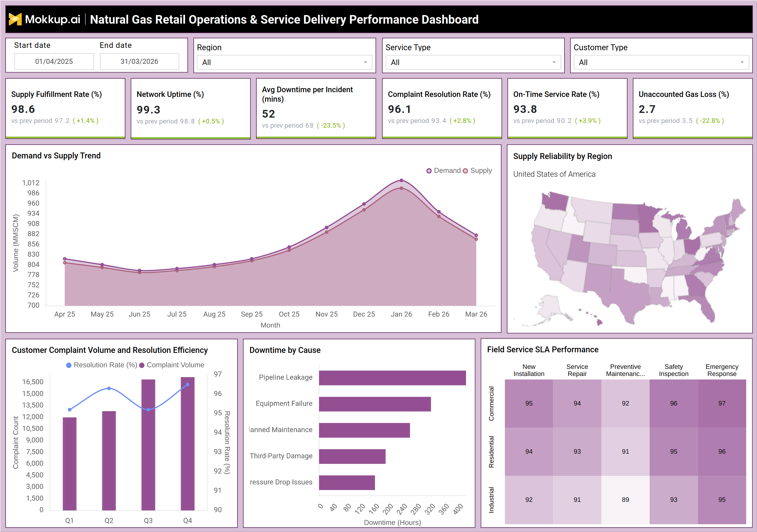Viewport: 757px width, 532px height.
Task: Click the Q2 complaint volume bar
Action: click(109, 460)
